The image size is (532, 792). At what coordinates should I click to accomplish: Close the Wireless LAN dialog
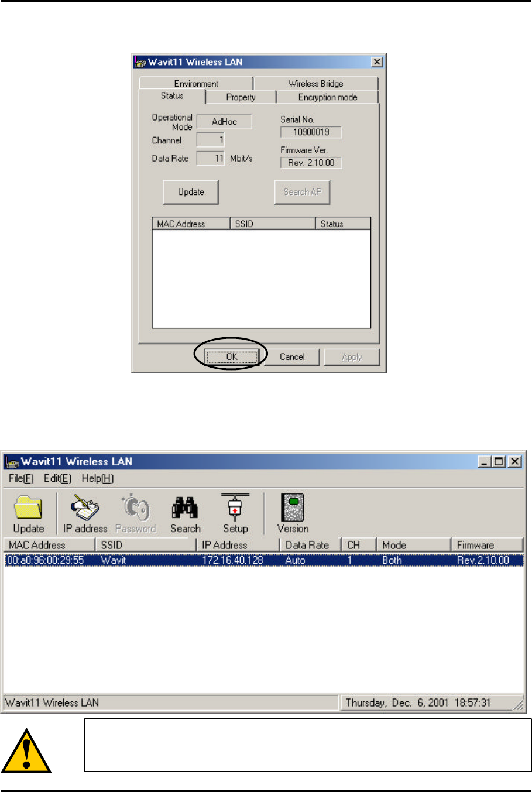377,62
